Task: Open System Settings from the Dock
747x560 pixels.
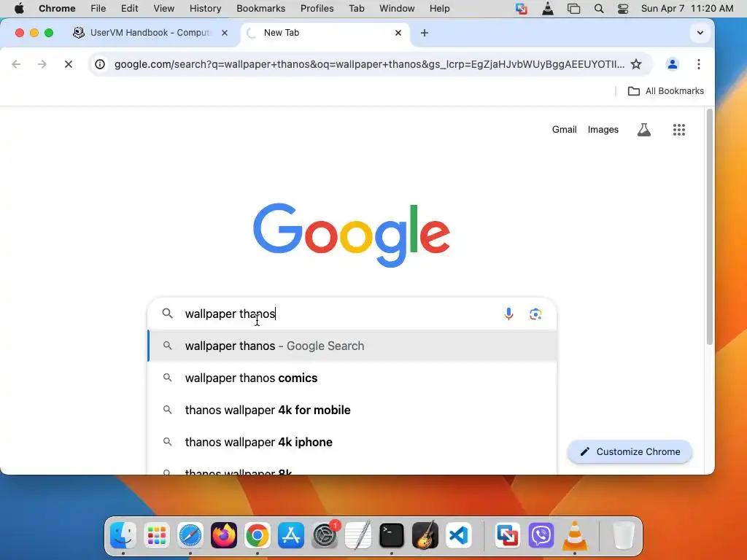Action: click(x=325, y=535)
